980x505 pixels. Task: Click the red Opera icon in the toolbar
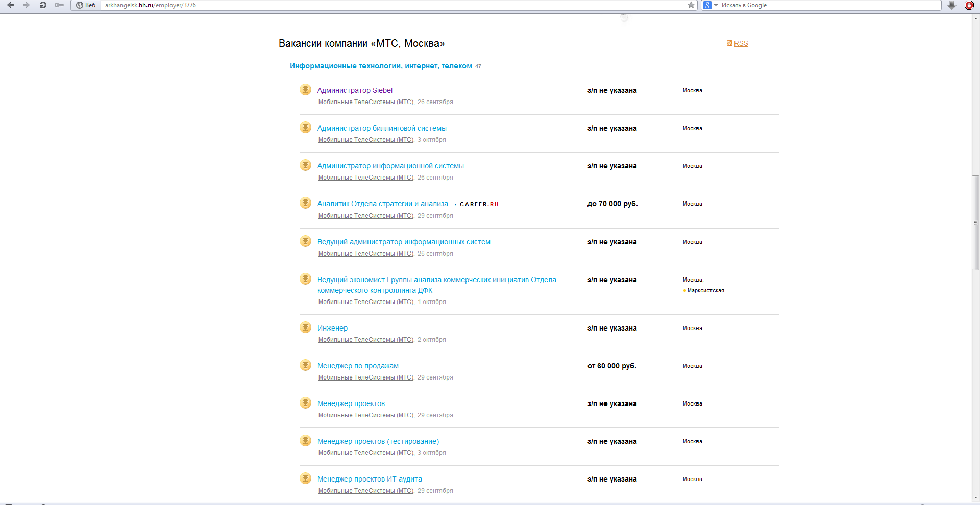[969, 5]
